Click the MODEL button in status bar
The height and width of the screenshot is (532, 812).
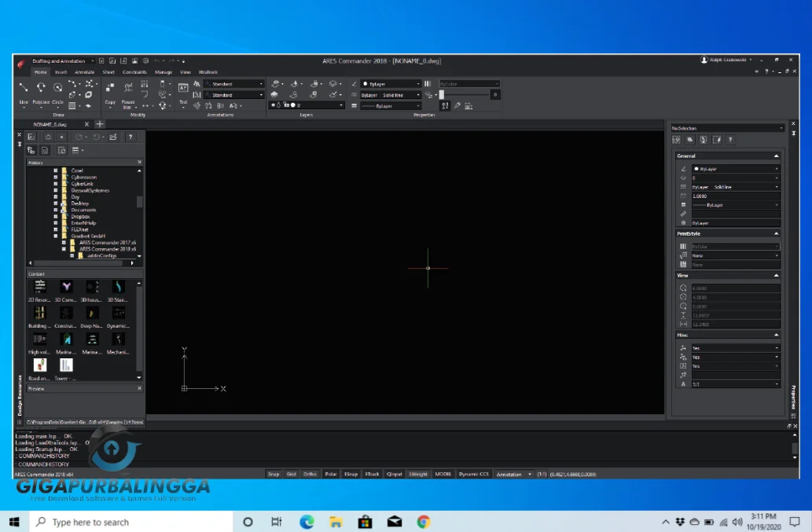[x=443, y=474]
